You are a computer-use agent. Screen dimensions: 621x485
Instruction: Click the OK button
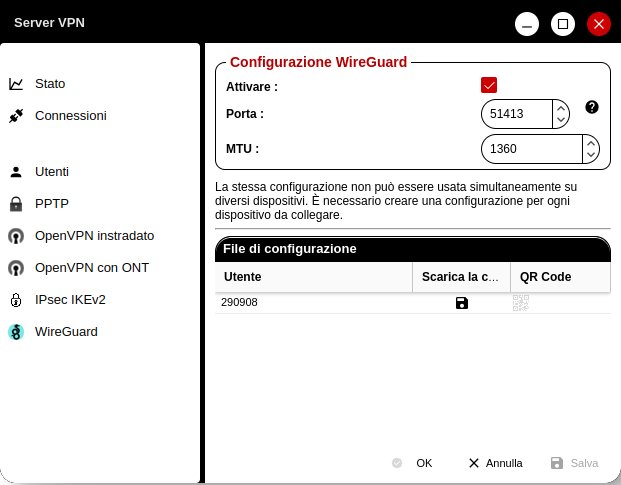tap(412, 463)
